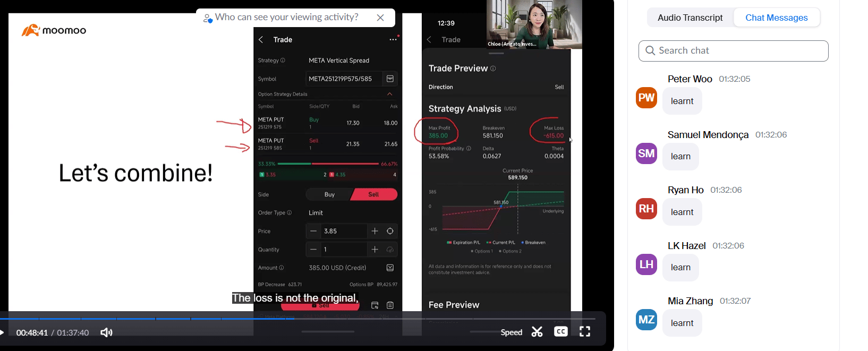
Task: Tap the back arrow on Trade Preview
Action: pos(429,40)
